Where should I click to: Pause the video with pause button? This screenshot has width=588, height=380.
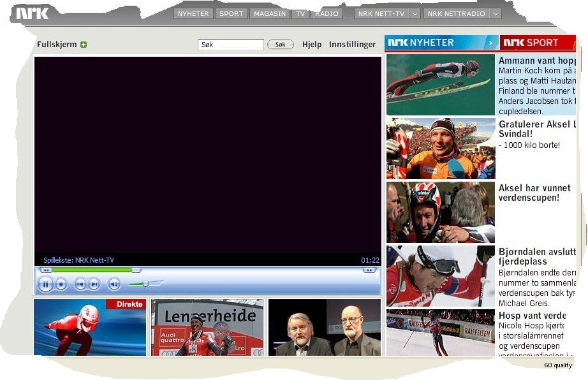[45, 284]
